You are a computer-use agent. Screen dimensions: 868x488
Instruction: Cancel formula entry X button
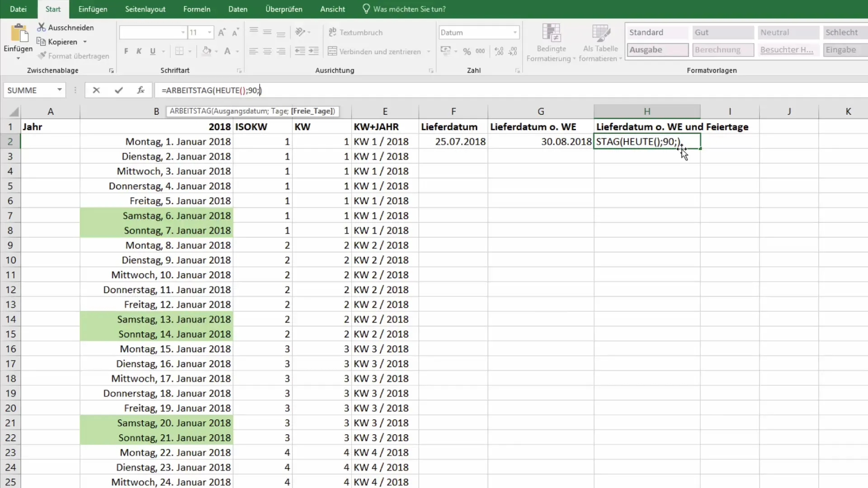tap(96, 90)
